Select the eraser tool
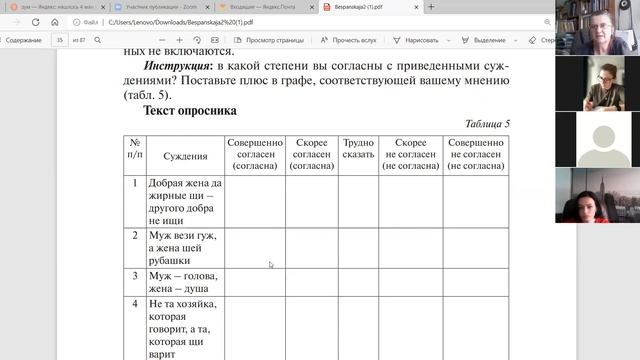Viewport: 640px width, 360px height. point(542,40)
